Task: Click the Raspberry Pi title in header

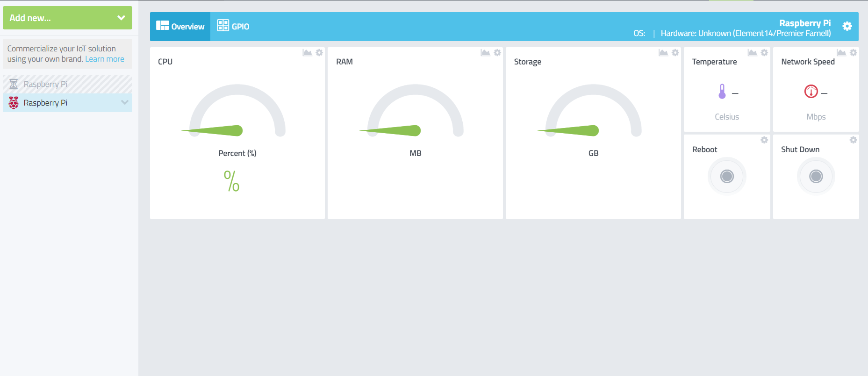Action: click(x=805, y=23)
